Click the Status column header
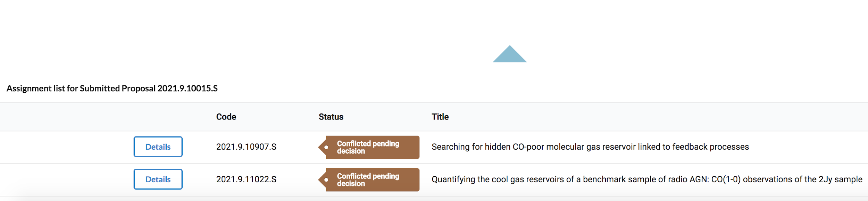The width and height of the screenshot is (868, 201). point(331,117)
